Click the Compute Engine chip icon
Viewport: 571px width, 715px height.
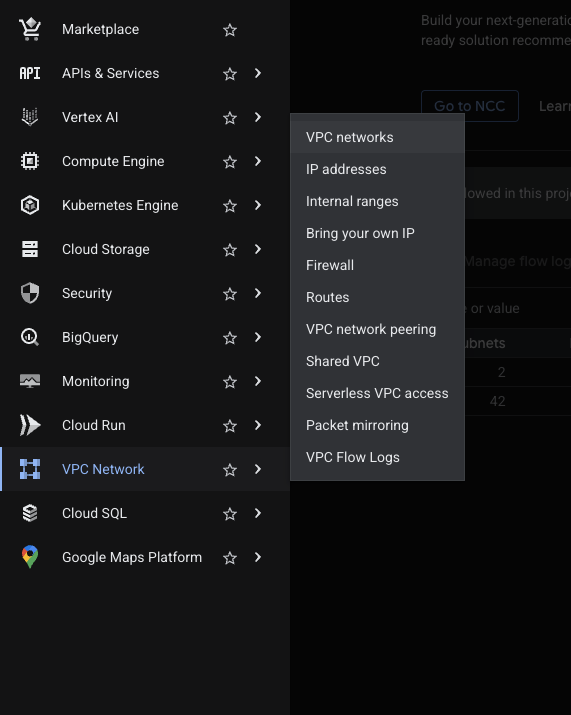point(30,161)
